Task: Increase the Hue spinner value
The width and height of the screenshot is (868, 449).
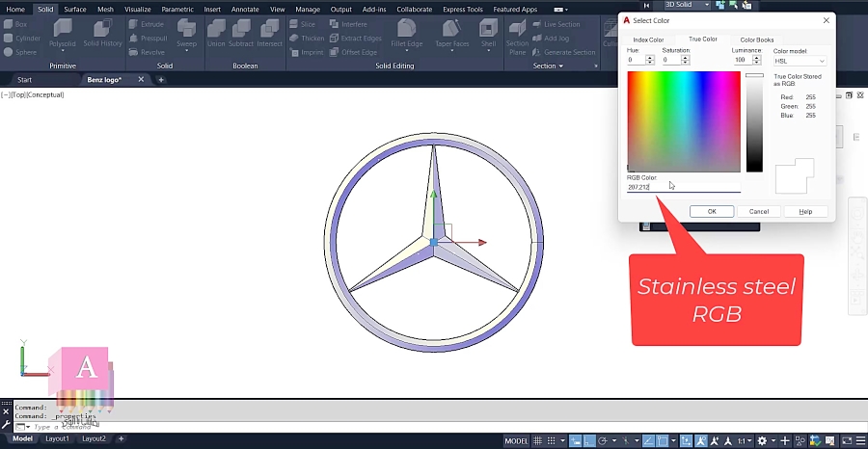Action: [x=650, y=58]
